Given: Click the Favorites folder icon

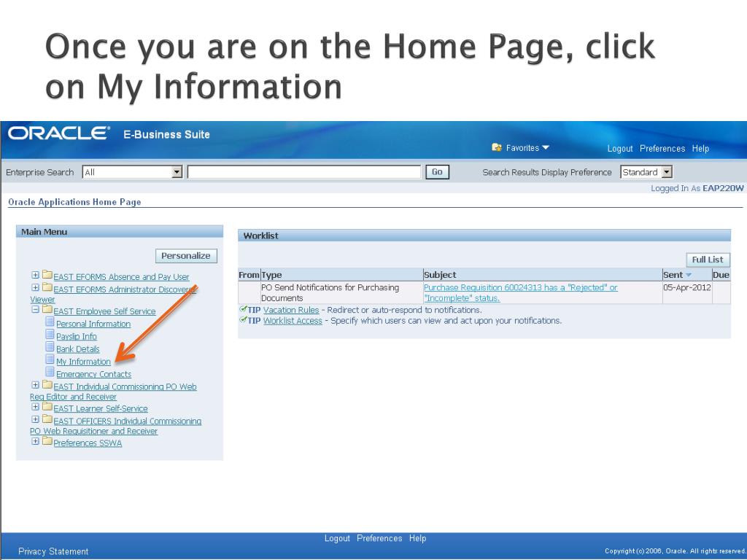Looking at the screenshot, I should click(496, 147).
